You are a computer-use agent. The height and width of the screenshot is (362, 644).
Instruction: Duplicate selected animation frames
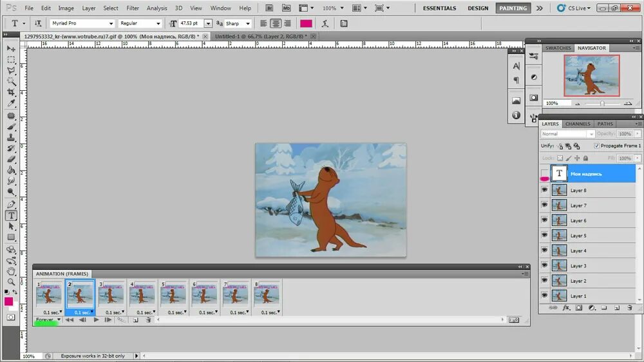point(135,319)
